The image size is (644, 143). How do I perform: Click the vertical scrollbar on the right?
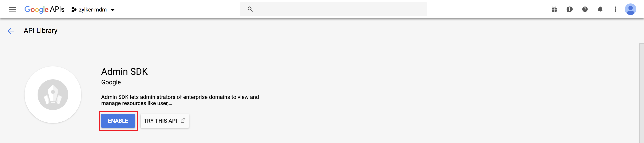click(x=641, y=93)
